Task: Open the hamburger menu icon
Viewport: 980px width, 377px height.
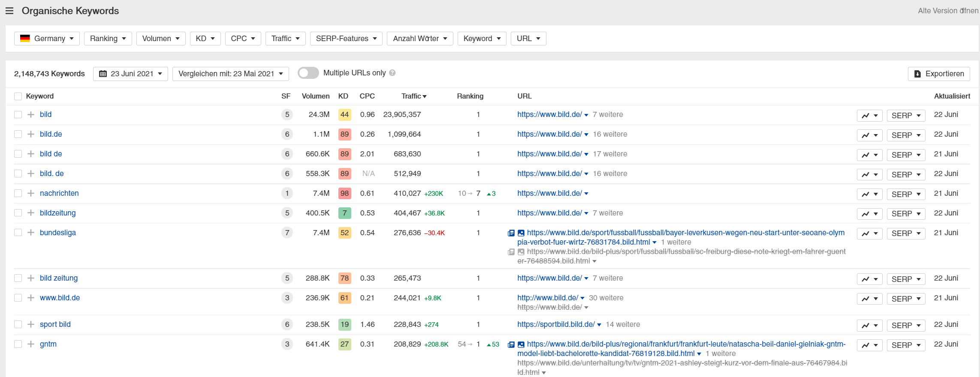Action: click(x=9, y=11)
